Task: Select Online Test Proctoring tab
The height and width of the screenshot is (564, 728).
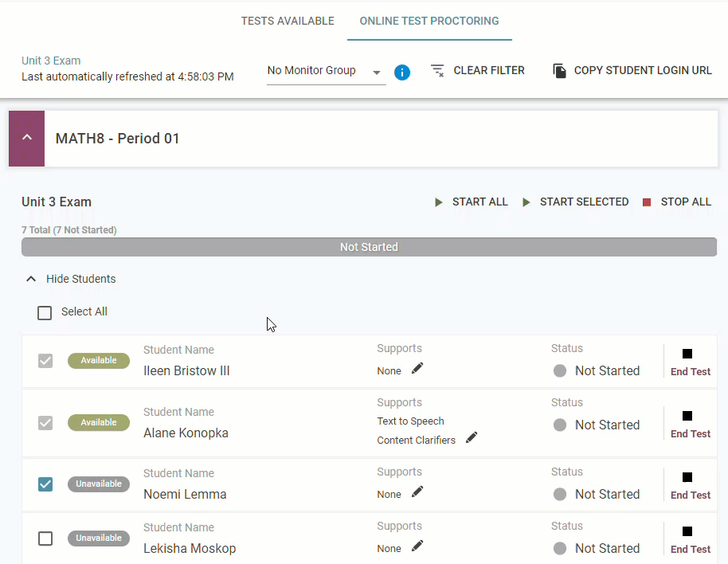Action: pyautogui.click(x=429, y=21)
